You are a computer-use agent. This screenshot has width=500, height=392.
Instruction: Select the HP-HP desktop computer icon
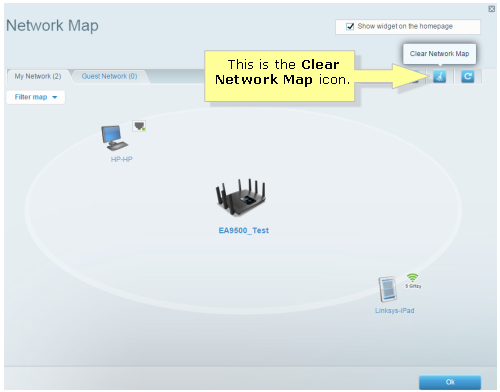(x=114, y=138)
